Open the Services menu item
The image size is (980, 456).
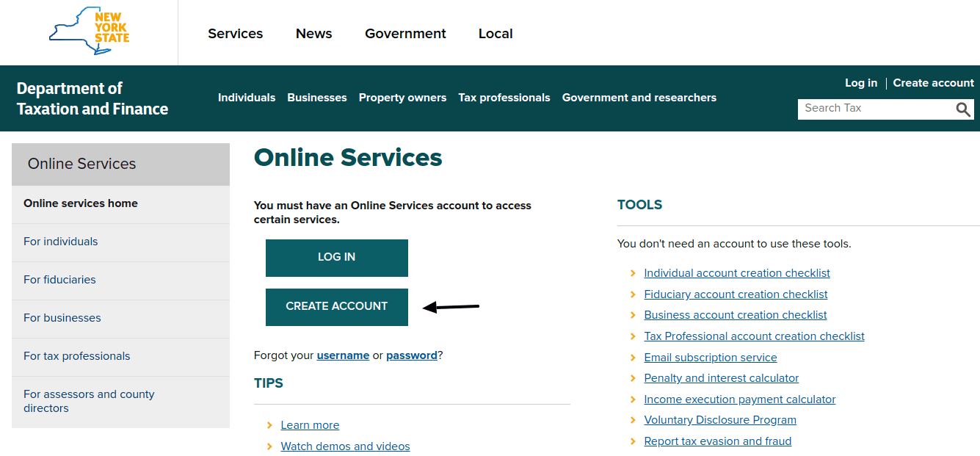(235, 34)
